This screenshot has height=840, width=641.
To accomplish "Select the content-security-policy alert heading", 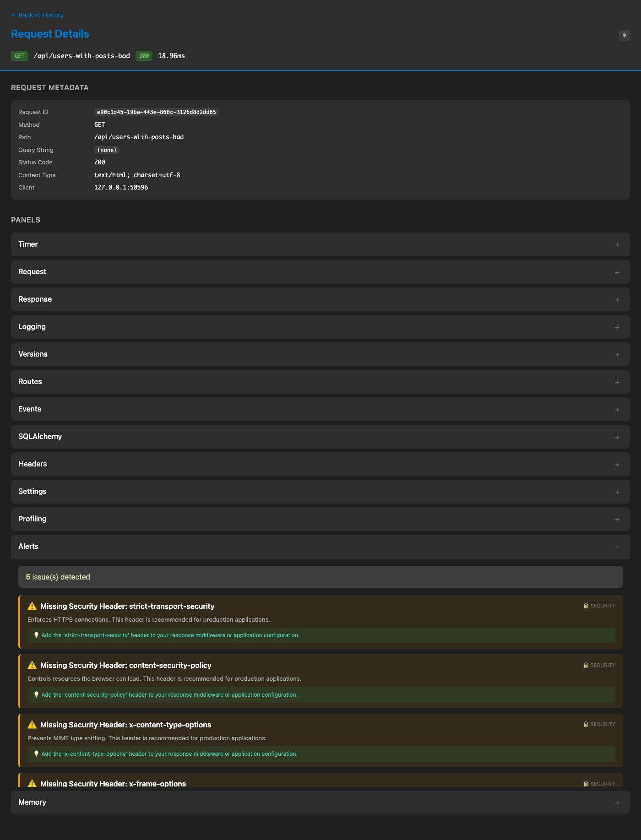I will [126, 665].
